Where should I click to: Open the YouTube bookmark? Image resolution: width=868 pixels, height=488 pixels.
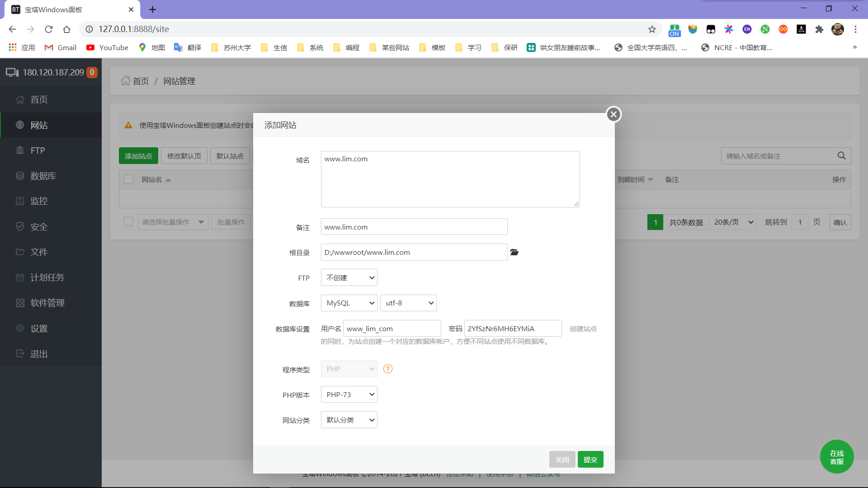click(107, 47)
